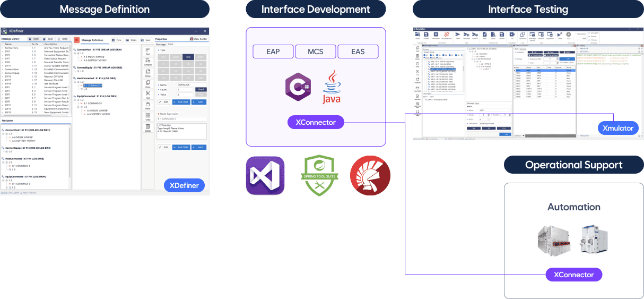The height and width of the screenshot is (299, 644).
Task: Click the Sort icon in XDefiner's vertical toolbar
Action: (x=147, y=51)
